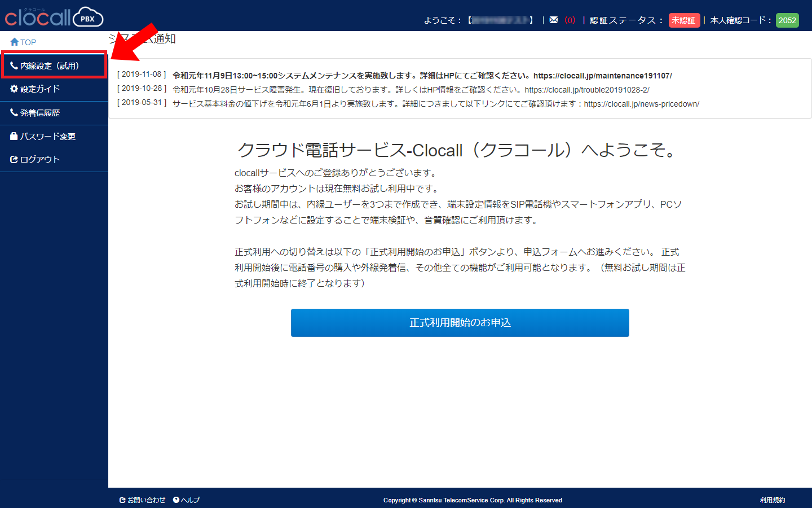Click the phone icon beside 内線設定（試用）
812x508 pixels.
tap(14, 65)
